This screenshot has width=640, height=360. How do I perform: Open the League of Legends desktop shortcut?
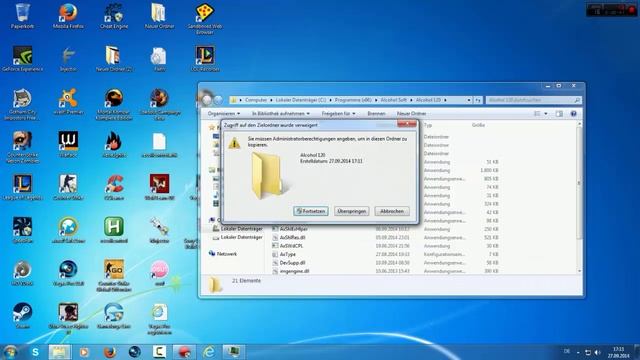[22, 188]
